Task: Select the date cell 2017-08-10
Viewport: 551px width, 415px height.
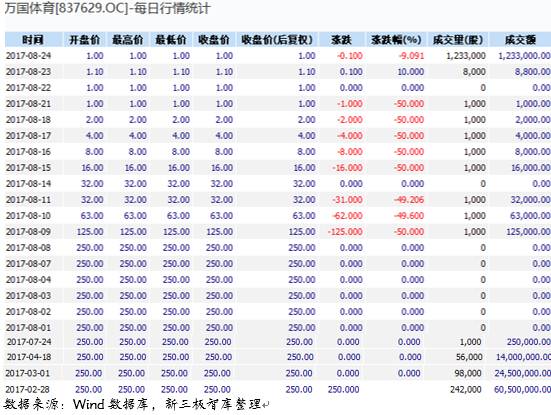Action: [28, 215]
